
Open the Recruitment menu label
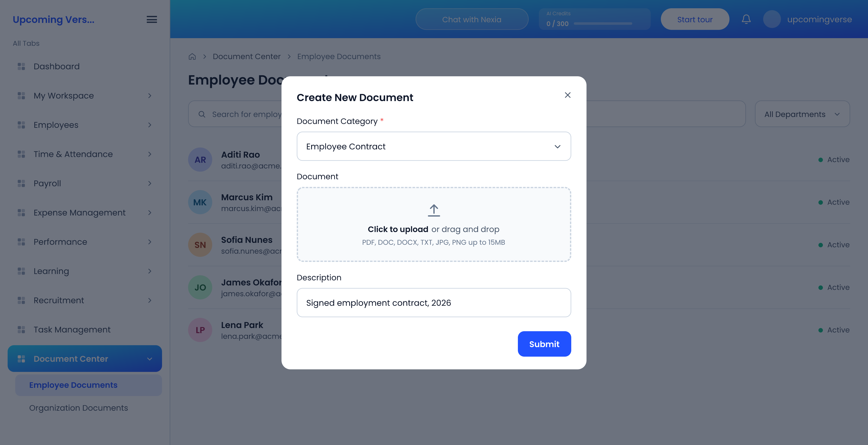click(59, 300)
